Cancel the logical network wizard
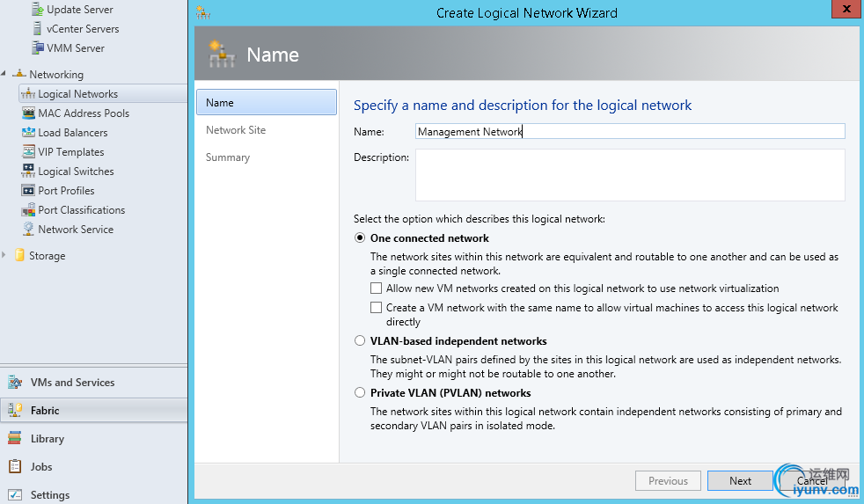This screenshot has height=504, width=864. [812, 481]
